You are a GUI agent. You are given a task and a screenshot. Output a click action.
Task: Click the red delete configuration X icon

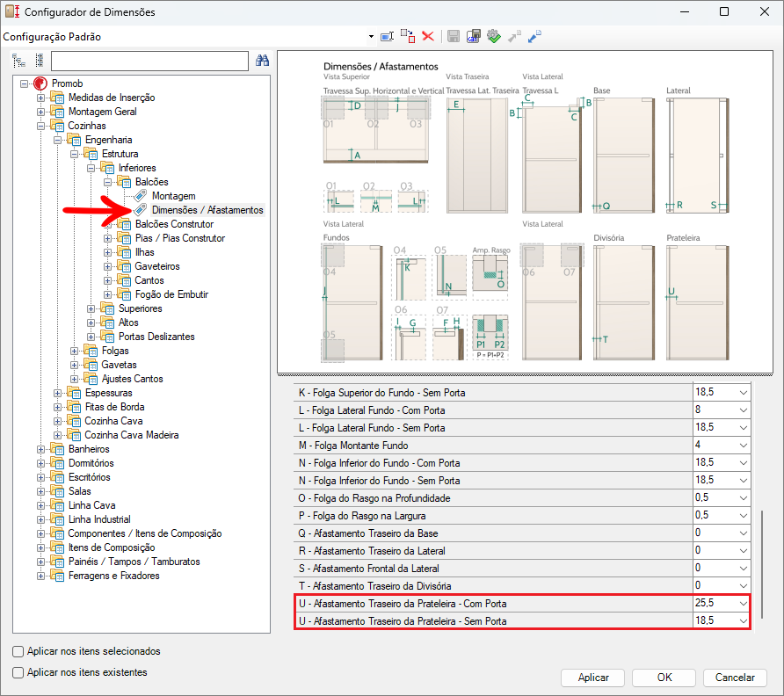tap(428, 36)
